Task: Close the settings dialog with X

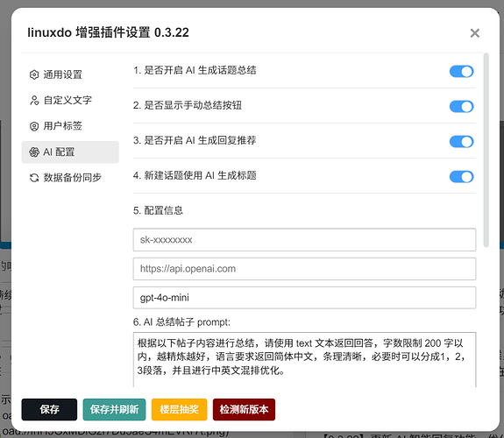Action: (475, 32)
